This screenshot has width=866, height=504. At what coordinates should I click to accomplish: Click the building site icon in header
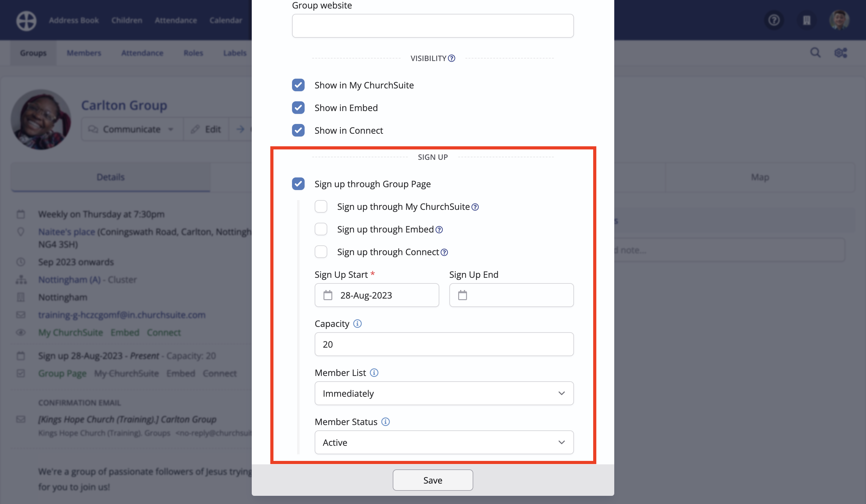(x=807, y=20)
